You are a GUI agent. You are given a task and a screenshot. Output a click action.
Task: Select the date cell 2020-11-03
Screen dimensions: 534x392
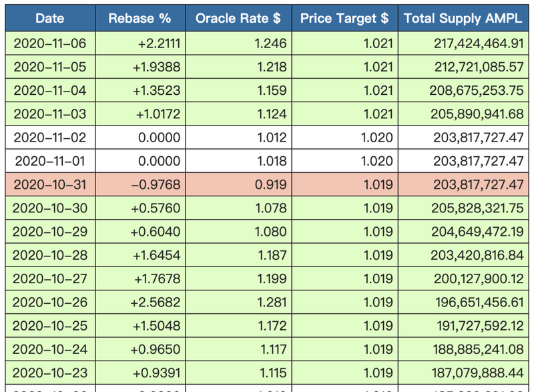pos(50,114)
